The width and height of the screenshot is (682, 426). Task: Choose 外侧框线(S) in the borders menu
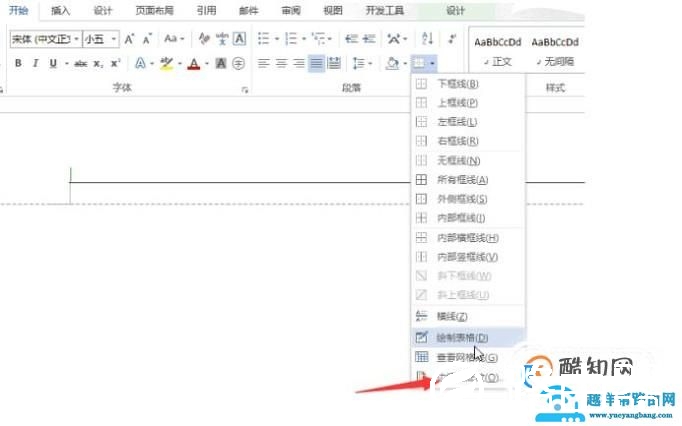coord(468,199)
